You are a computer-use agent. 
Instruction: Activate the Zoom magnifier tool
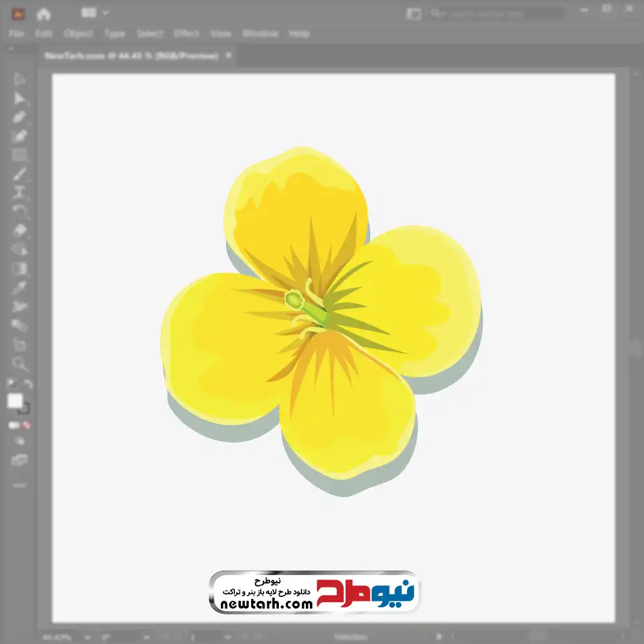click(x=19, y=364)
